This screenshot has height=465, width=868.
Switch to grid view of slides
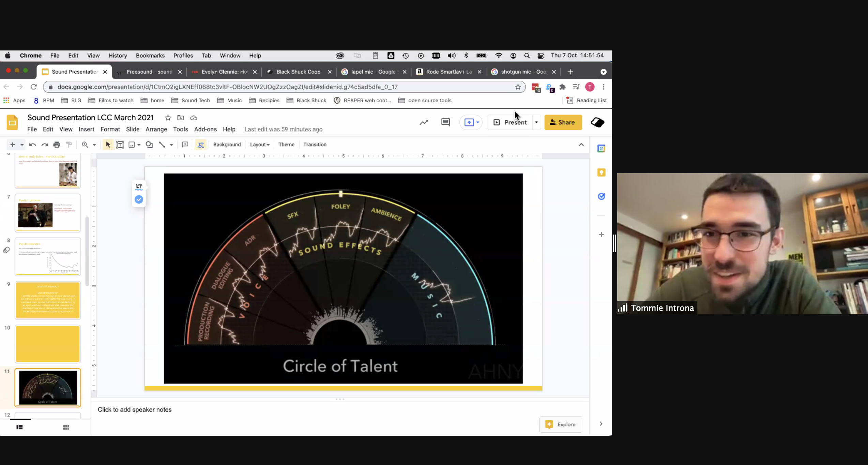pyautogui.click(x=66, y=427)
